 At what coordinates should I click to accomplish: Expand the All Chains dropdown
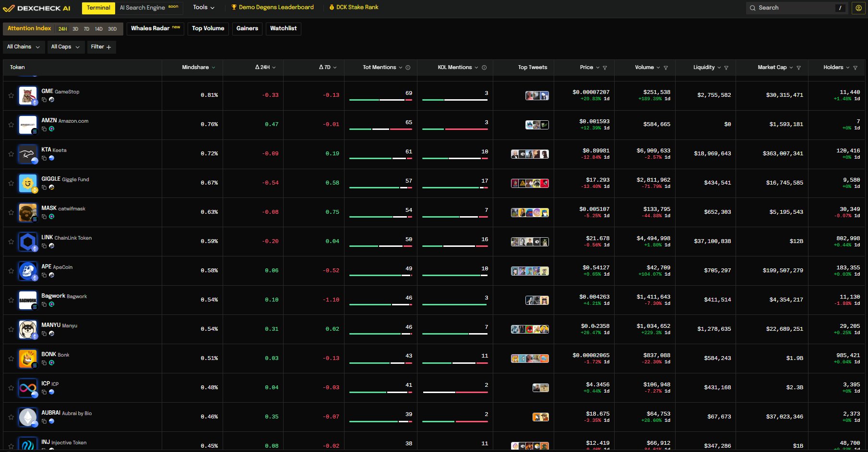pos(23,47)
